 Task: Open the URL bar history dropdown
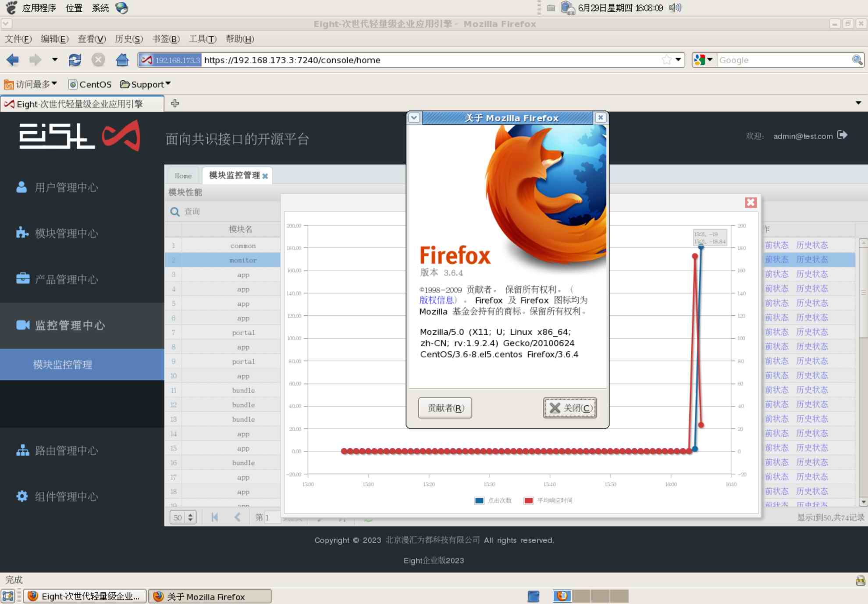tap(678, 60)
